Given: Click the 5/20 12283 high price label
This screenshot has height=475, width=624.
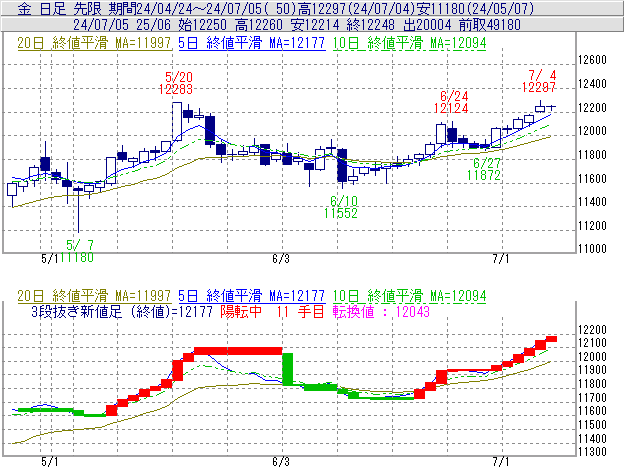Looking at the screenshot, I should point(176,83).
